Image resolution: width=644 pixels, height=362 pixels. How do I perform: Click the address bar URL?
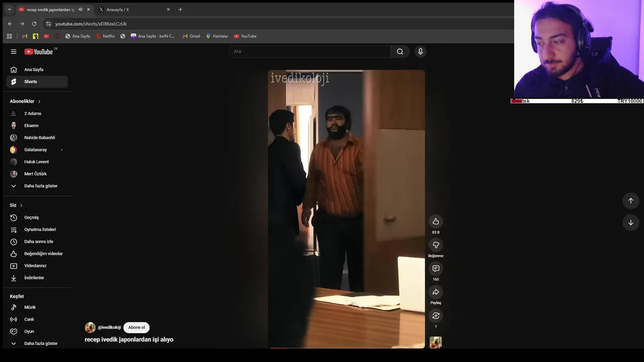tap(91, 24)
